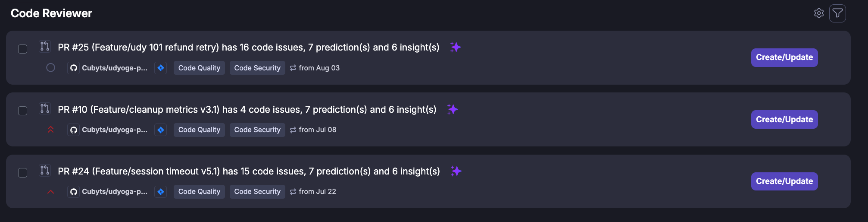
Task: Click Create/Update for PR #24
Action: (x=784, y=181)
